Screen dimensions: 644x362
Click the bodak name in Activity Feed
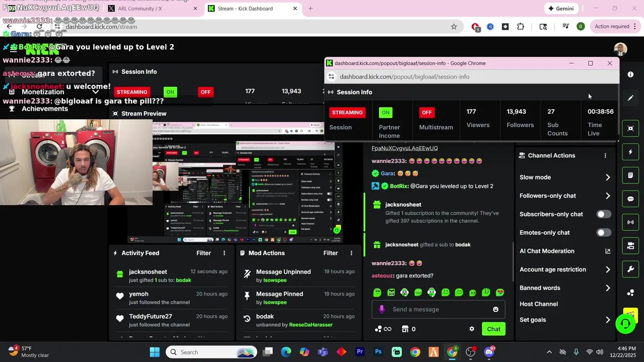point(183,280)
